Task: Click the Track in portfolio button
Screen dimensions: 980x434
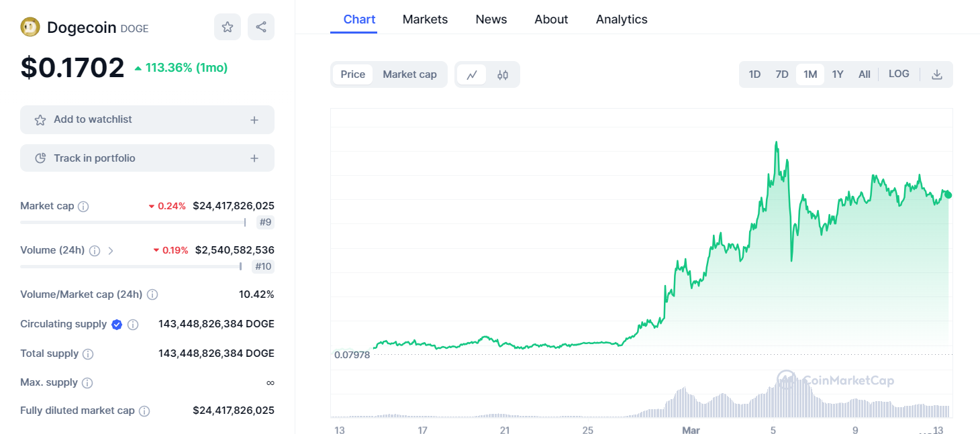Action: click(x=147, y=158)
